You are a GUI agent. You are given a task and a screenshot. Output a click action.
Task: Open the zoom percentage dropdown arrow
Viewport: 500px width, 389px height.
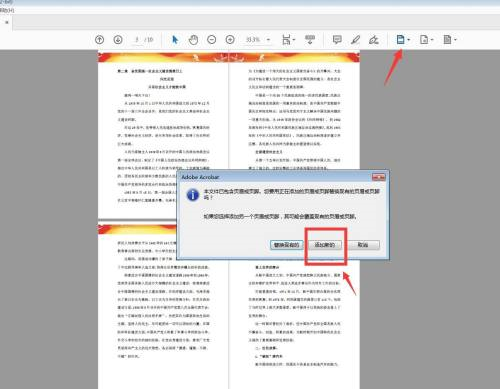coord(268,40)
